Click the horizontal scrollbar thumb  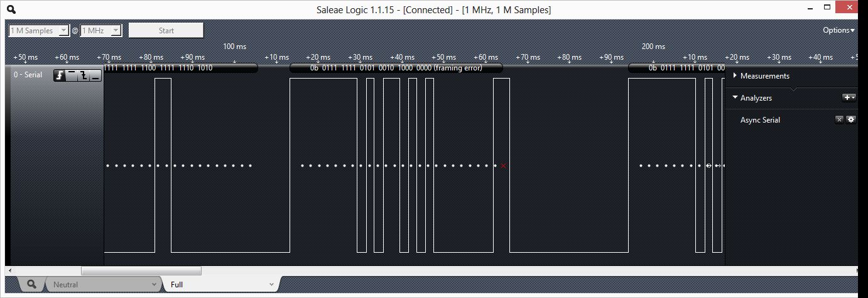(141, 270)
